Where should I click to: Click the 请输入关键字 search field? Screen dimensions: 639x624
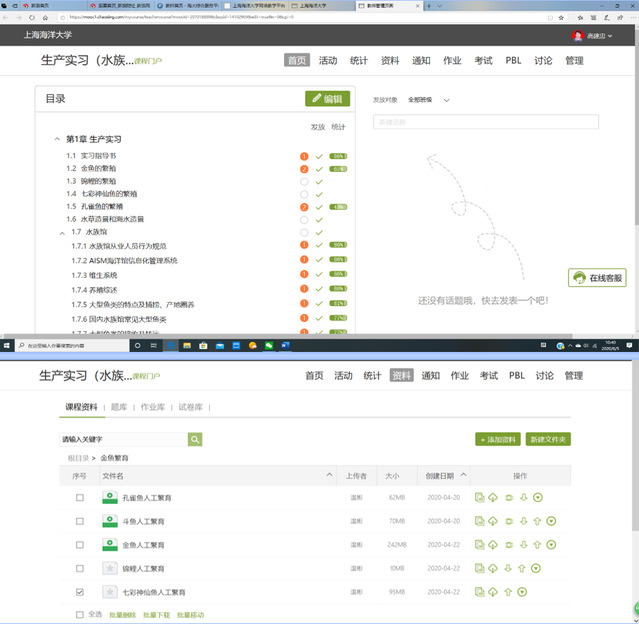pos(122,439)
